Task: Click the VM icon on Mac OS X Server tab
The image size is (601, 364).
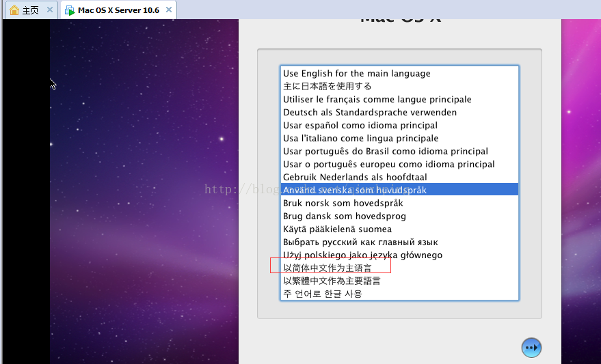Action: click(x=70, y=10)
